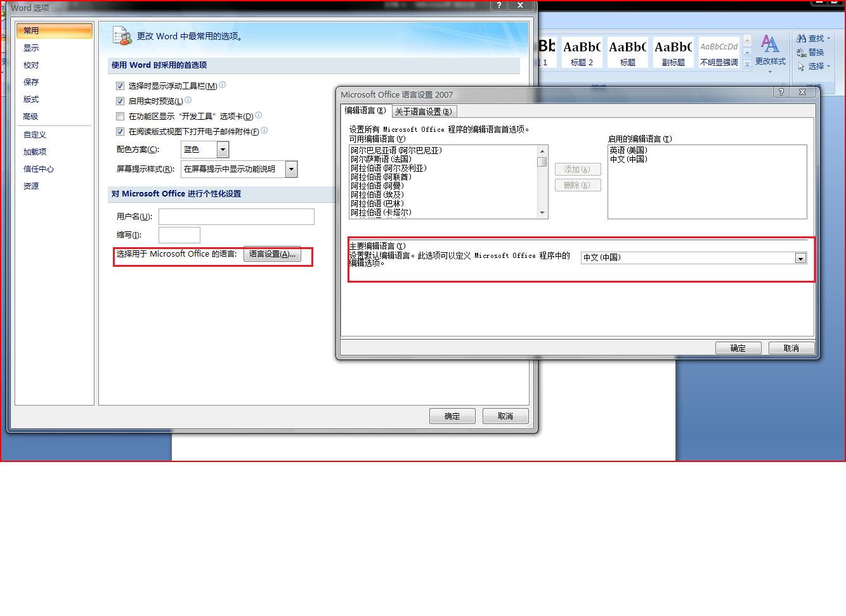The image size is (846, 616).
Task: Apply the 副标题 style from gallery
Action: coord(673,51)
